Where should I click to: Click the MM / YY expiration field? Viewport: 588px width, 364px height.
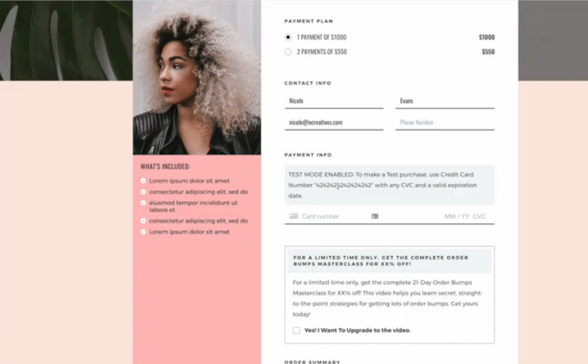coord(457,216)
